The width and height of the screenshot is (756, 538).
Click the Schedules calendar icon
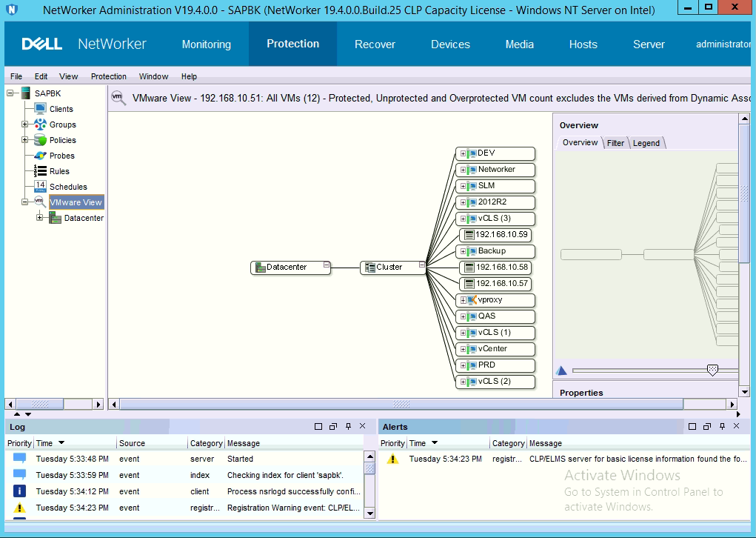point(40,187)
